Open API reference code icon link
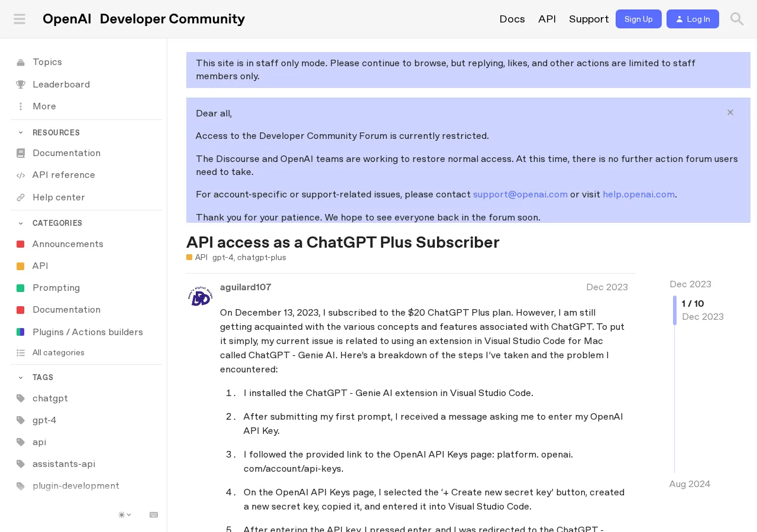The width and height of the screenshot is (757, 532). [x=21, y=175]
